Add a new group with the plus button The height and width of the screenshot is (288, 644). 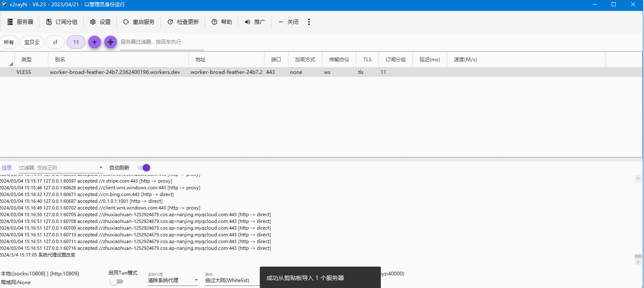[x=95, y=42]
